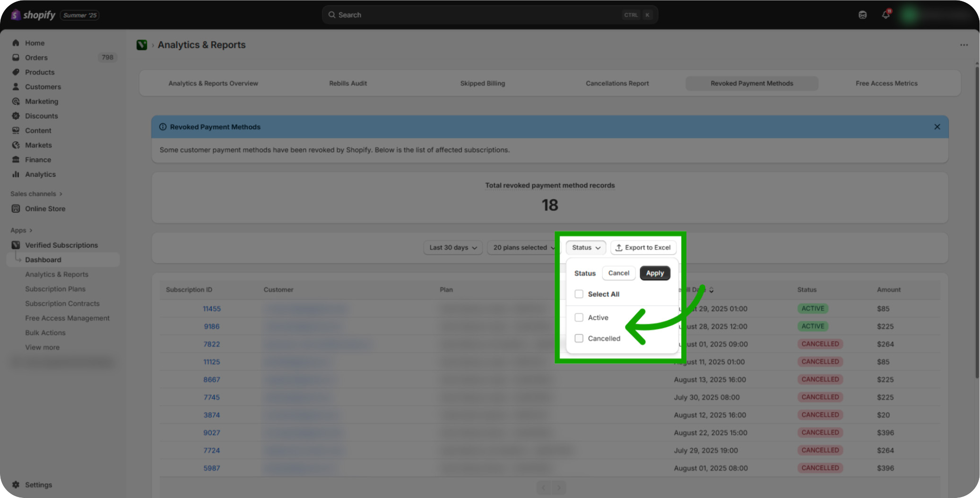Open subscription ID 7822 link

(212, 344)
